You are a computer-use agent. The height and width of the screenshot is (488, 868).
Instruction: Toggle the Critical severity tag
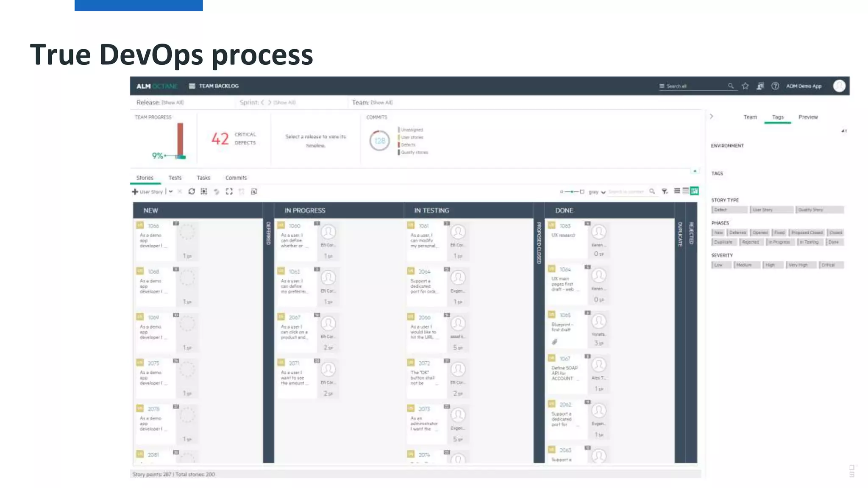click(831, 265)
